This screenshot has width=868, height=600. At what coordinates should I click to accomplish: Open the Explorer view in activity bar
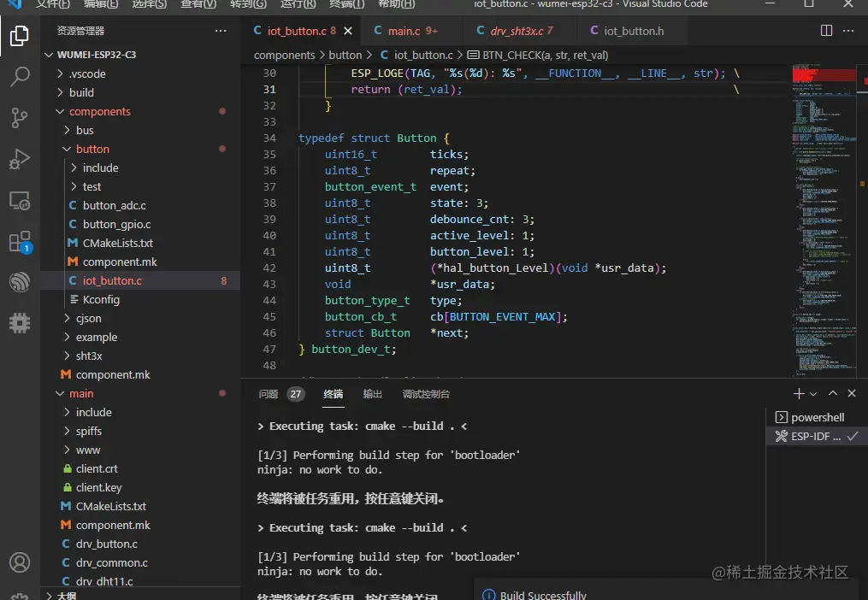tap(20, 36)
